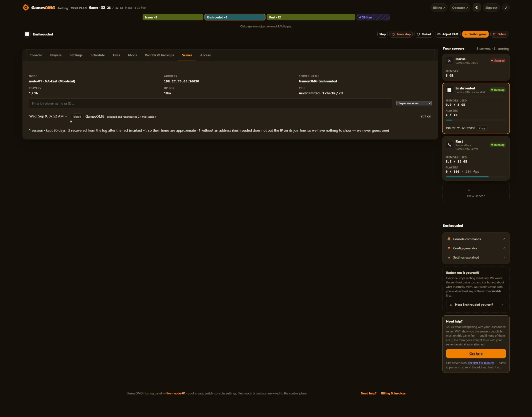Screen dimensions: 532x417
Task: Click the circular arrow icon on Restart
Action: coord(418,34)
